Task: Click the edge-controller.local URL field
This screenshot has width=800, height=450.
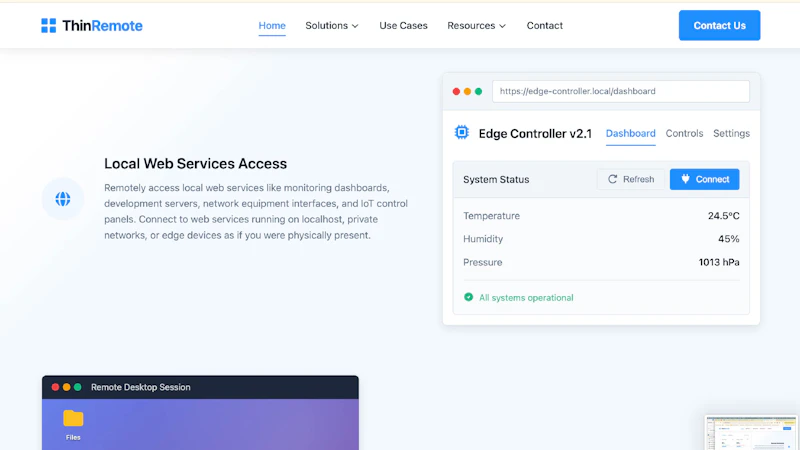Action: (621, 91)
